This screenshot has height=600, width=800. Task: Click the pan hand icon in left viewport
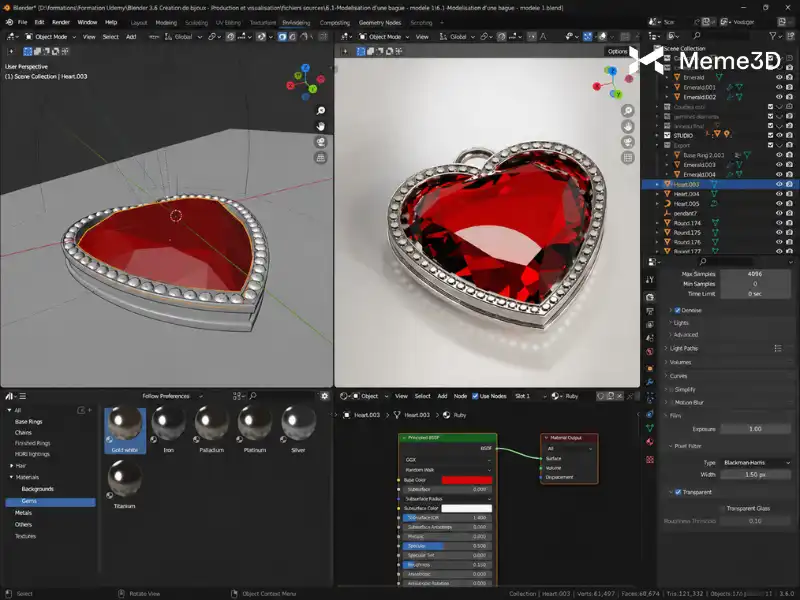point(321,127)
